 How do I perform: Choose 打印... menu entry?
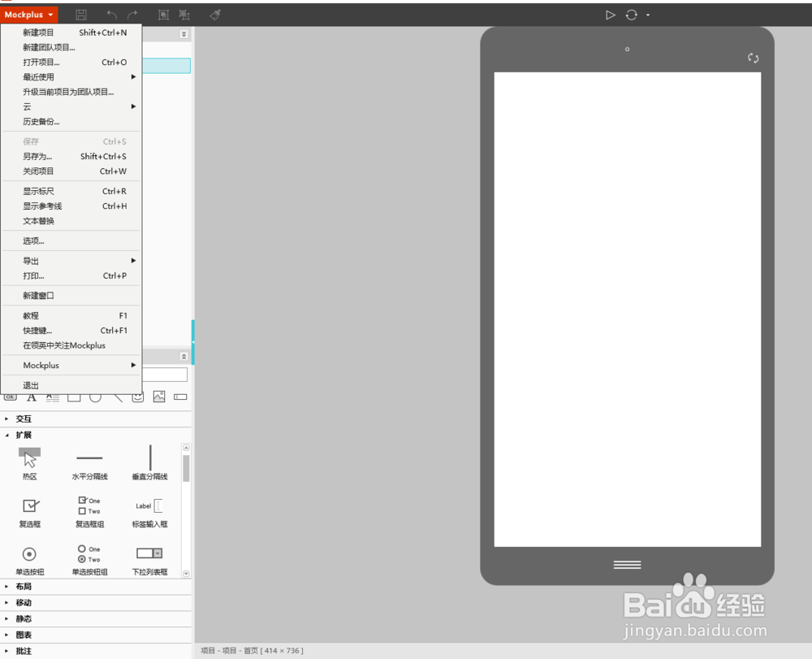[x=71, y=275]
